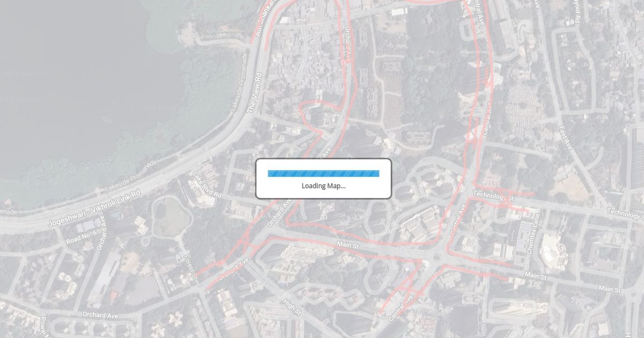The width and height of the screenshot is (644, 338).
Task: Click the Road No. 6 label
Action: point(81,236)
